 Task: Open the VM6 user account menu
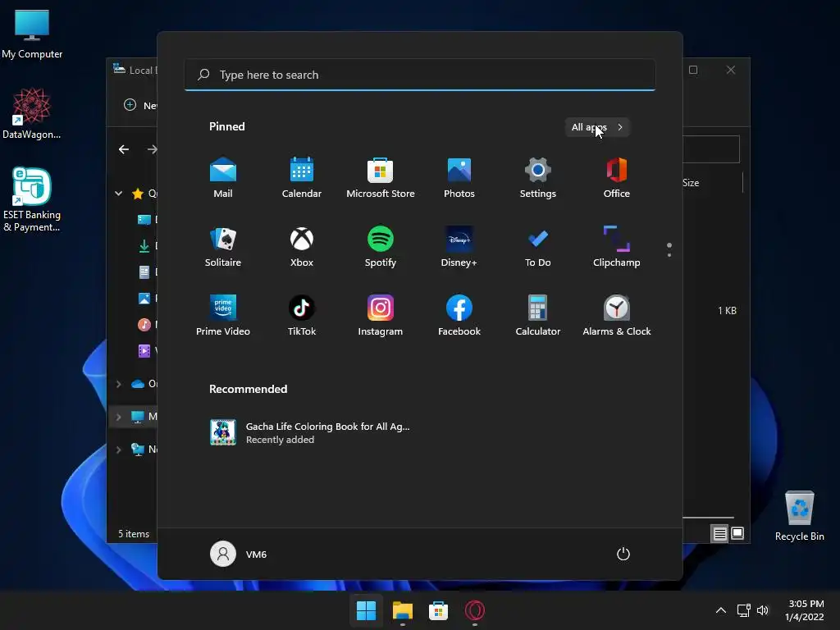tap(239, 554)
